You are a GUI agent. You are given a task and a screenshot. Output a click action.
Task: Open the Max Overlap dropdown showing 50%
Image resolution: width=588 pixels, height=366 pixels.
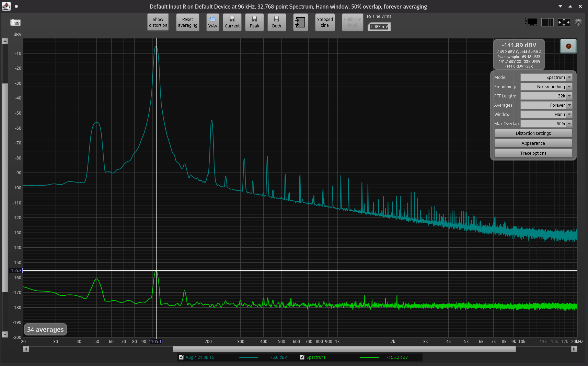coord(546,123)
